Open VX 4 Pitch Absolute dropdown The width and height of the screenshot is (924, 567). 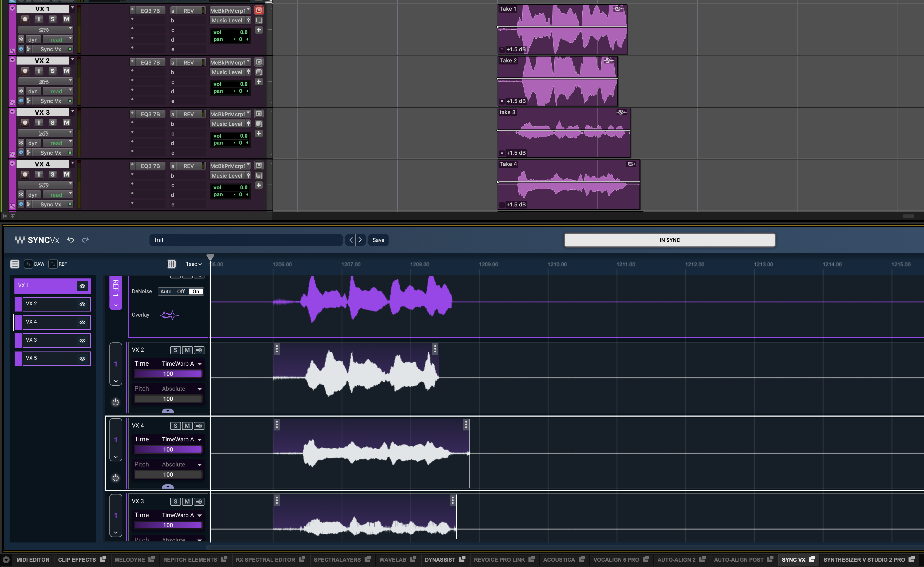click(x=182, y=465)
